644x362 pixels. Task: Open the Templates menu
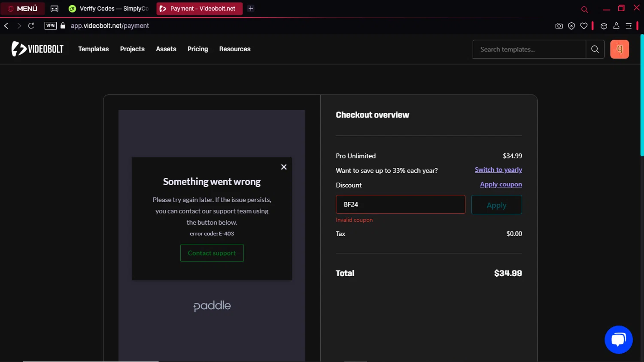pyautogui.click(x=93, y=49)
